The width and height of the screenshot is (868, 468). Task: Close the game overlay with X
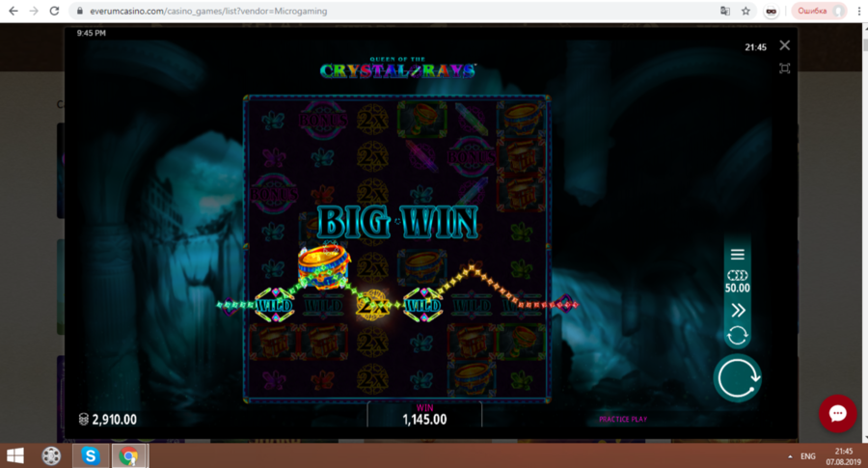pyautogui.click(x=784, y=45)
